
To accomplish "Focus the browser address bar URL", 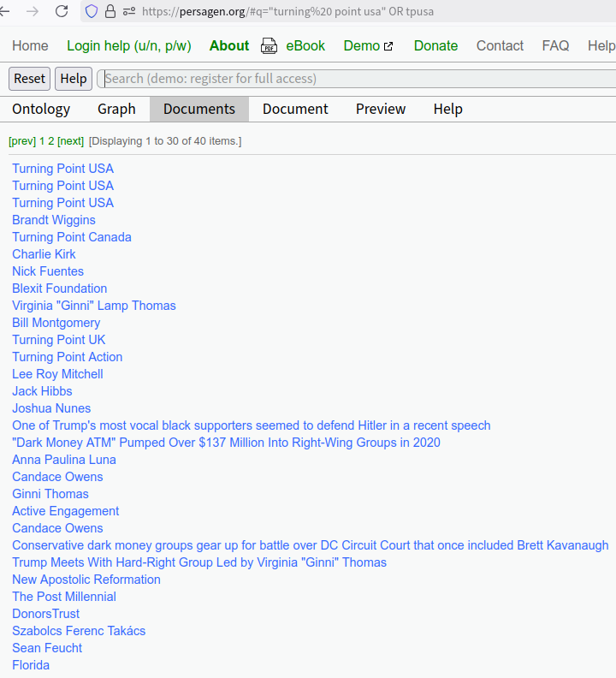I will (x=287, y=11).
